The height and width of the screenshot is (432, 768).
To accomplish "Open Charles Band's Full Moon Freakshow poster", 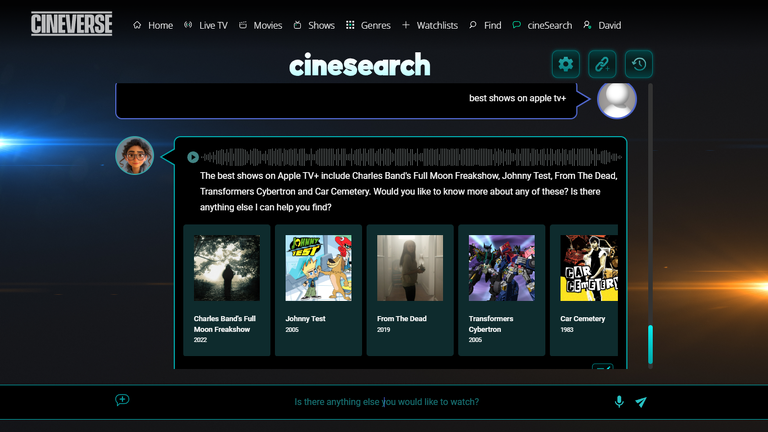I will tap(227, 268).
